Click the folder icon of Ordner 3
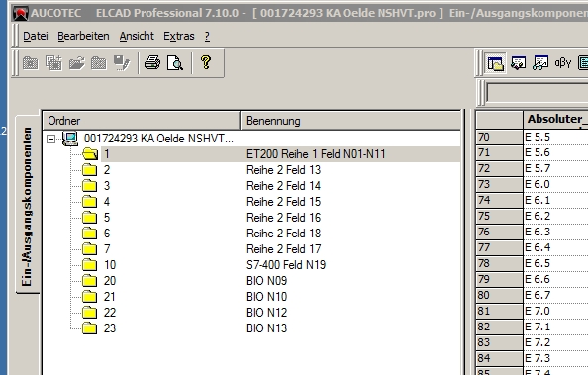588x375 pixels. pos(90,186)
